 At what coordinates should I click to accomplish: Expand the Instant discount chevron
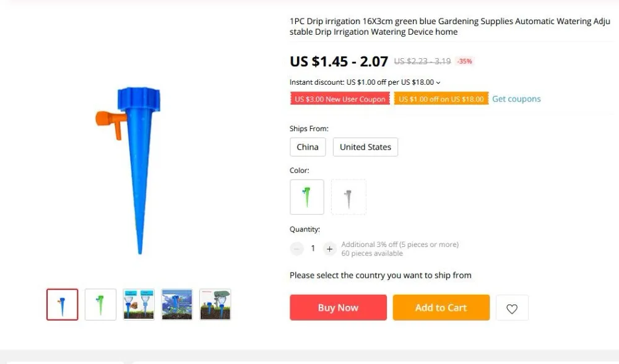point(438,82)
